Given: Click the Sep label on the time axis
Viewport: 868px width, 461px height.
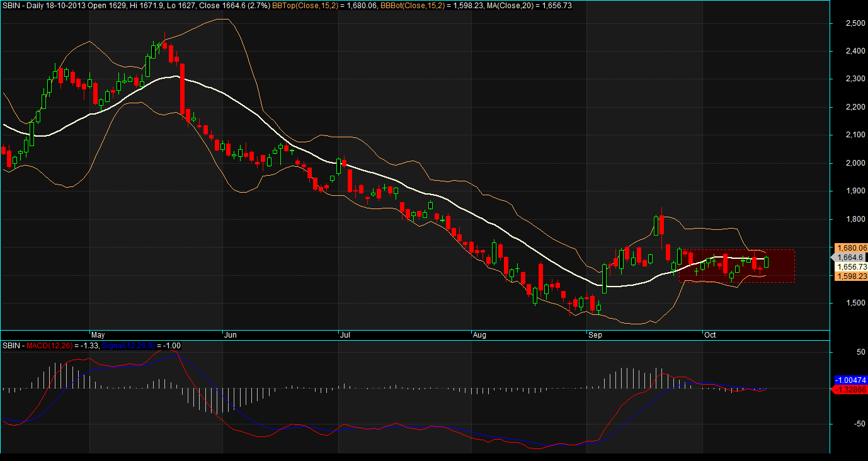Looking at the screenshot, I should pyautogui.click(x=595, y=335).
